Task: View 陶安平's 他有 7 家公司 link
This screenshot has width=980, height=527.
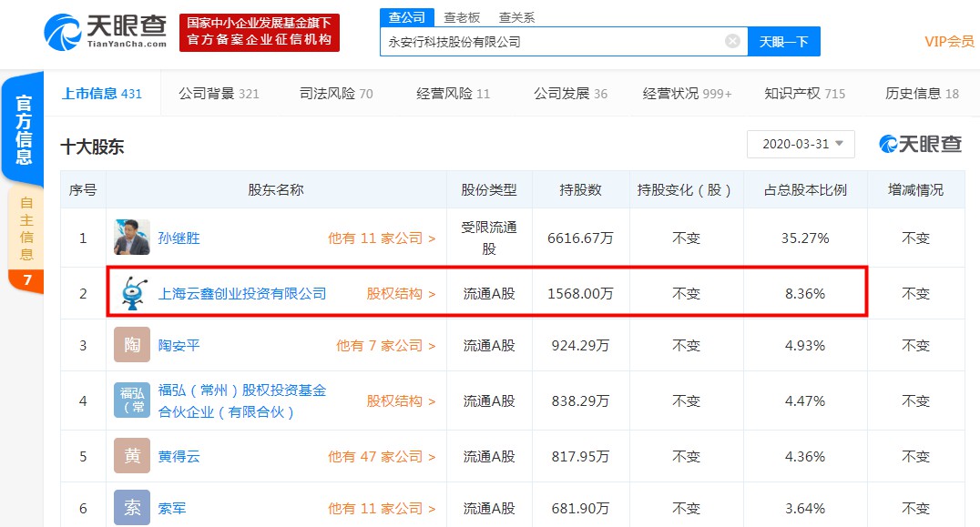Action: (385, 345)
